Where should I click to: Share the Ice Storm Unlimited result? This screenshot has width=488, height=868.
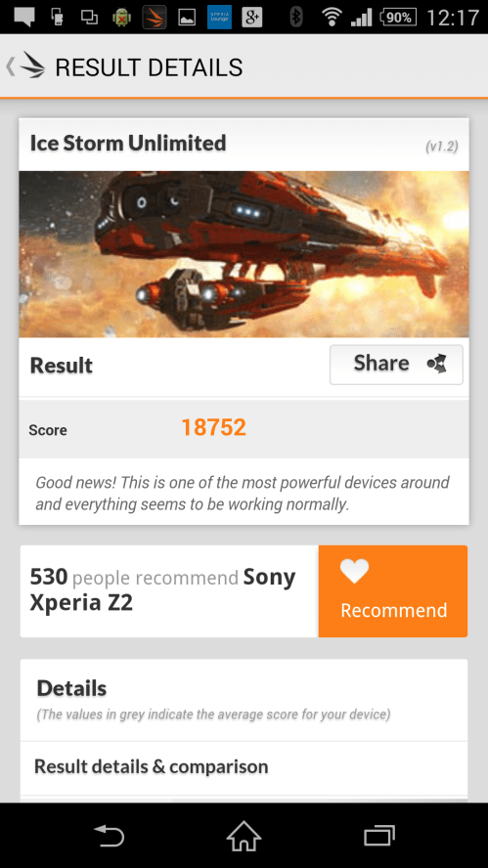point(396,365)
